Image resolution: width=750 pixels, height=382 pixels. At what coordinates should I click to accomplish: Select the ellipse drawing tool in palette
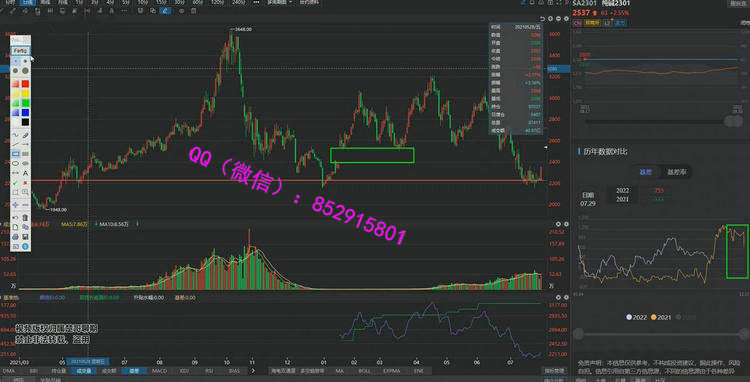coord(15,163)
